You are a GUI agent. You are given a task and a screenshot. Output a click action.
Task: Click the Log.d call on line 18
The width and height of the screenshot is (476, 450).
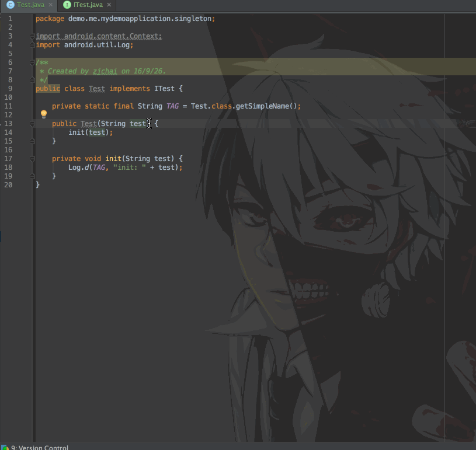click(126, 168)
